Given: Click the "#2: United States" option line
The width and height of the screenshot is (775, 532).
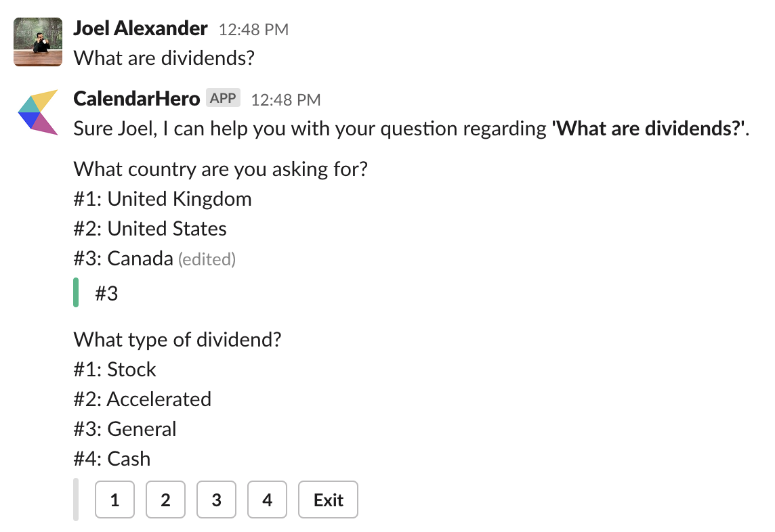Looking at the screenshot, I should pyautogui.click(x=150, y=229).
